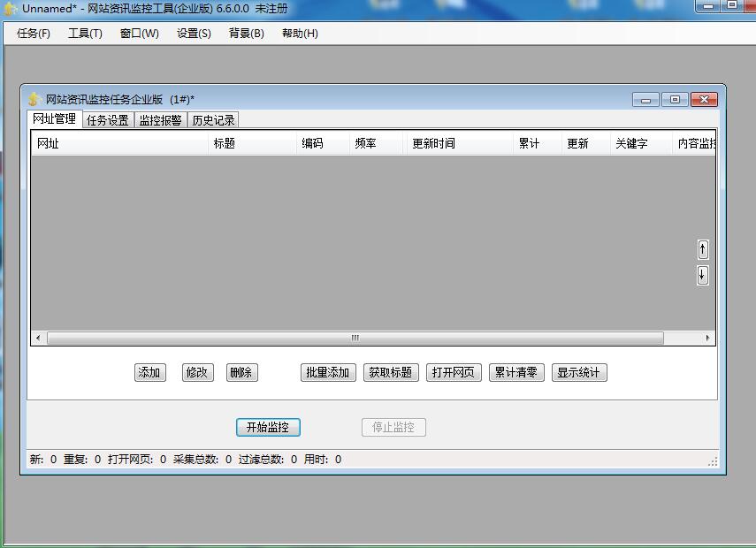Click the 累计清零 button
756x548 pixels.
[x=515, y=372]
